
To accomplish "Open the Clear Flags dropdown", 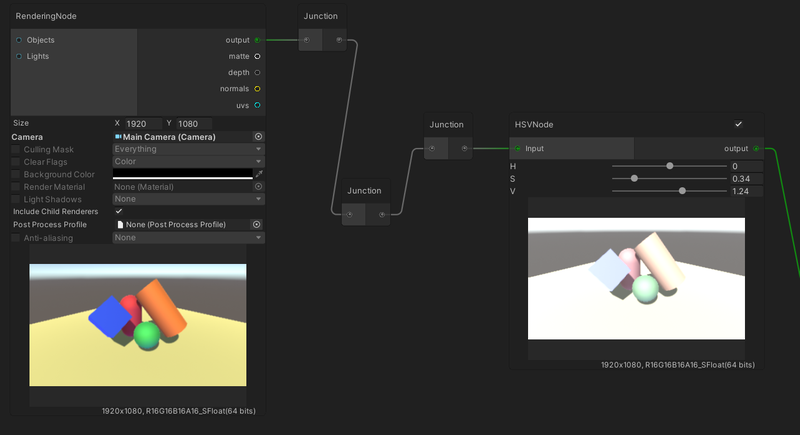I will coord(187,161).
